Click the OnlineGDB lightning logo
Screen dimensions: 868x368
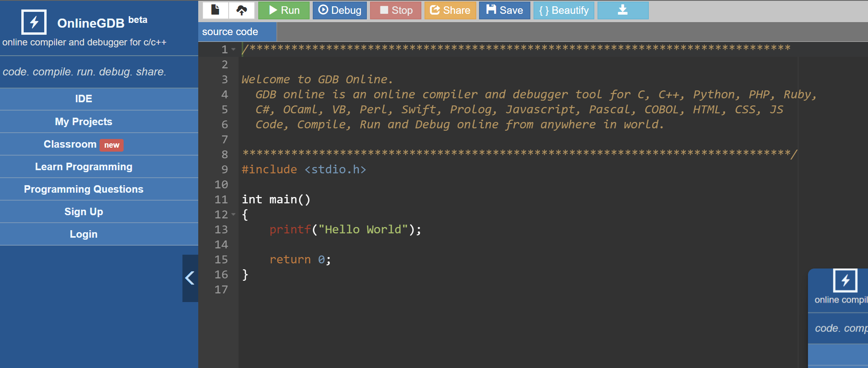[34, 23]
